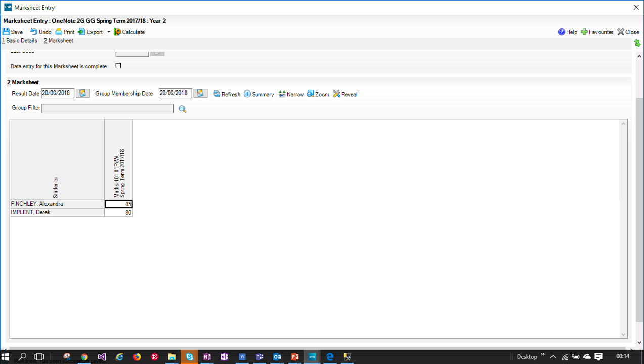Click the cell with mark 80
The height and width of the screenshot is (364, 644).
point(119,213)
